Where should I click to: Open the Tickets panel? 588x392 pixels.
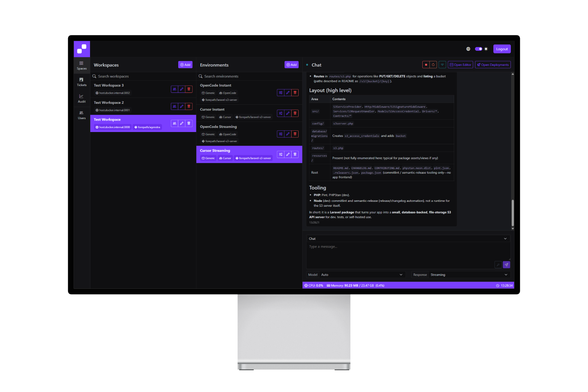tap(81, 82)
